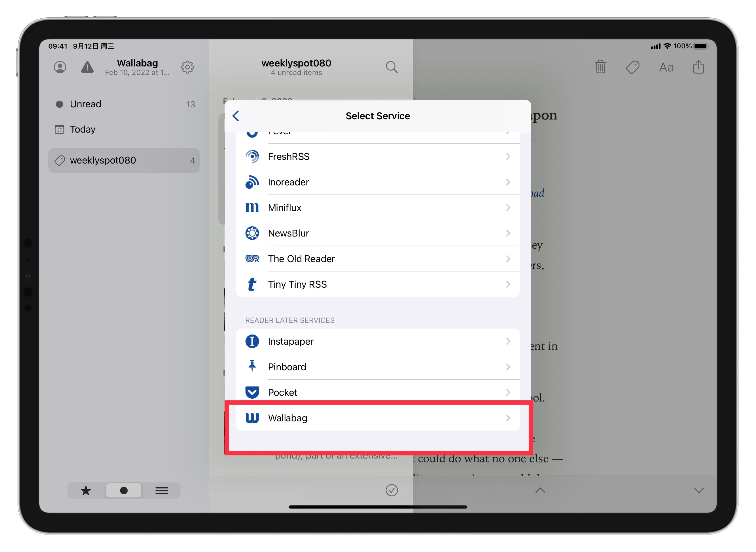Expand FreshRSS service chevron

508,156
